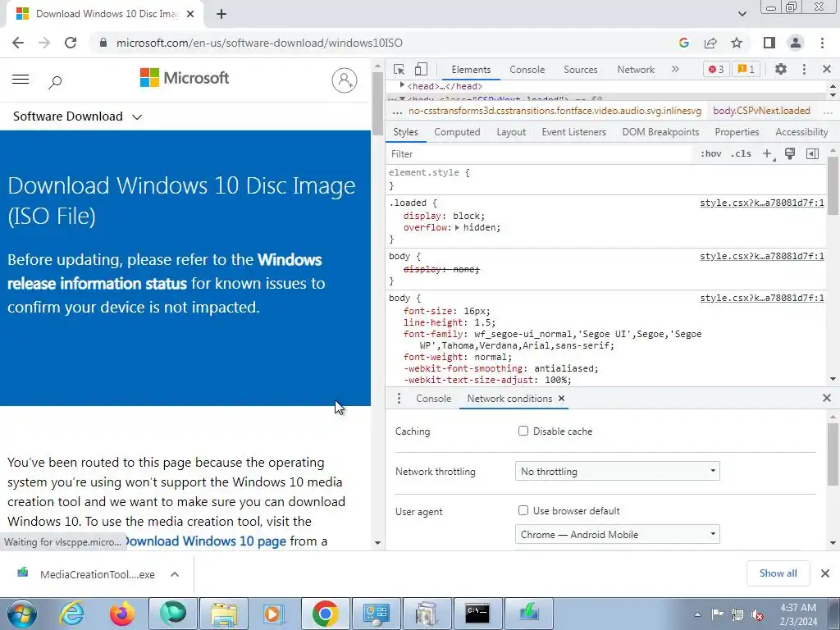This screenshot has height=630, width=840.
Task: Check the Use browser default checkbox
Action: [x=523, y=510]
